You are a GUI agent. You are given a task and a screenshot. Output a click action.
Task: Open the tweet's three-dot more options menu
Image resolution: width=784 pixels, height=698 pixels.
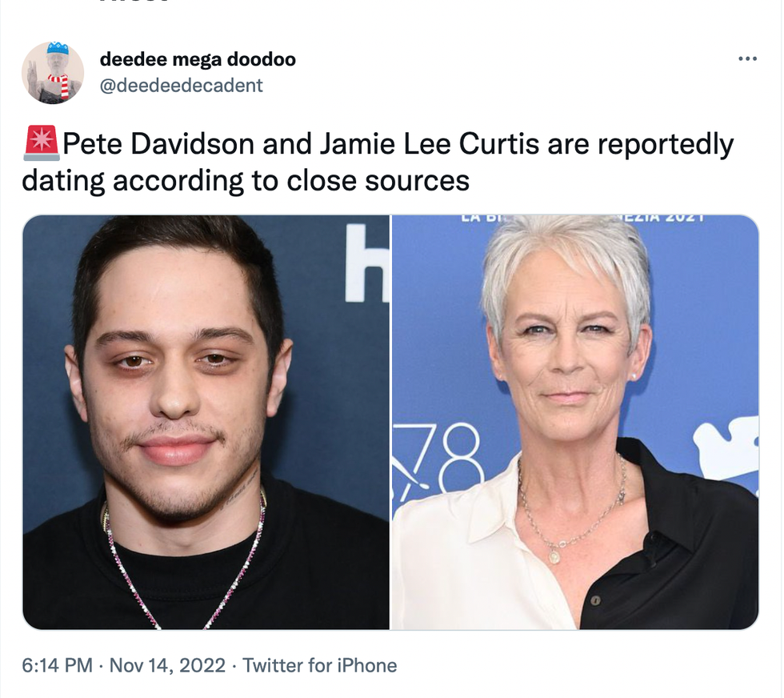[747, 59]
